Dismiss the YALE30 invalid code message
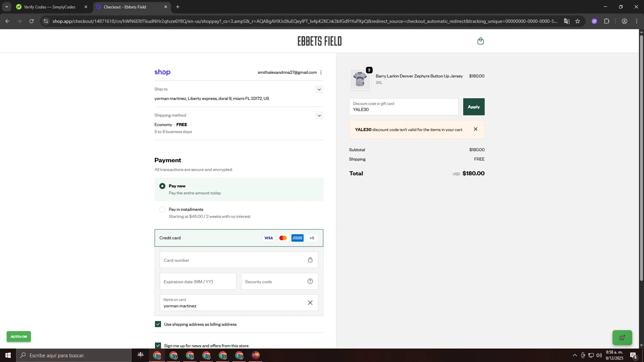 pos(475,129)
